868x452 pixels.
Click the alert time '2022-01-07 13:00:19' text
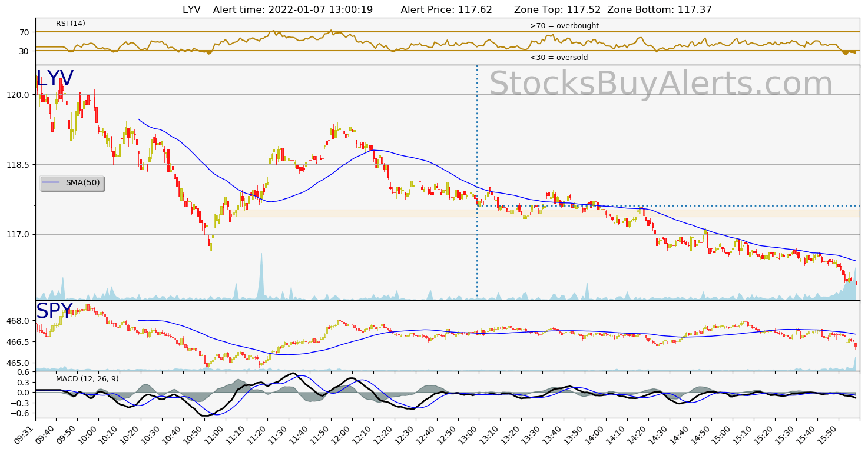(322, 9)
